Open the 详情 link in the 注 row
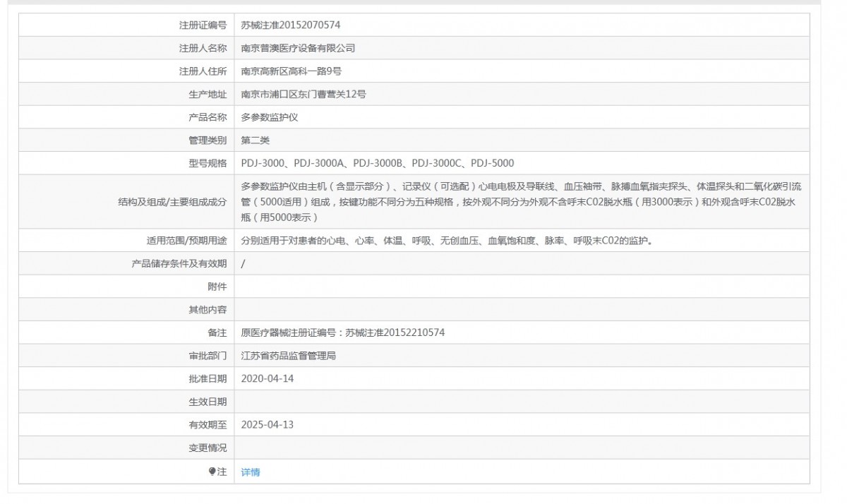 click(251, 472)
